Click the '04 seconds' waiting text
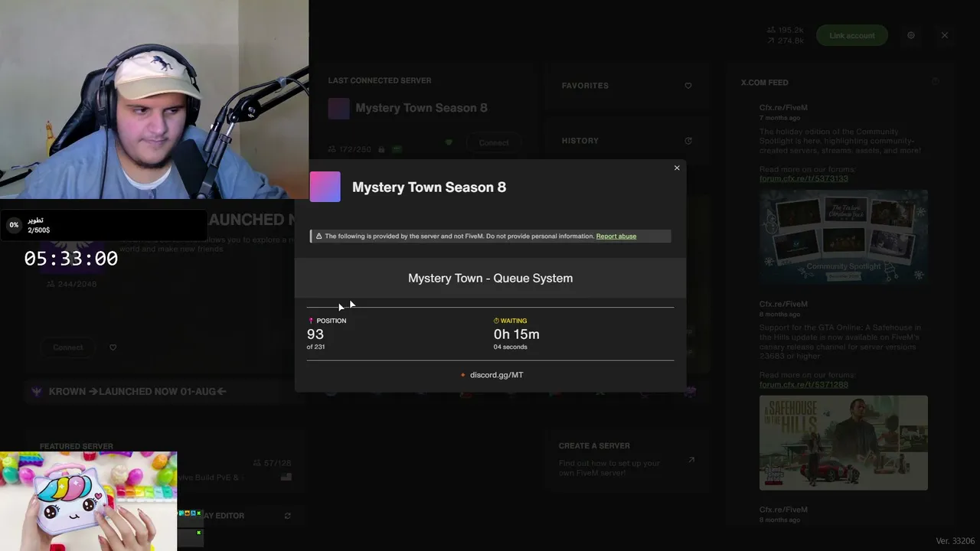Screen dimensions: 980x551 coord(511,347)
